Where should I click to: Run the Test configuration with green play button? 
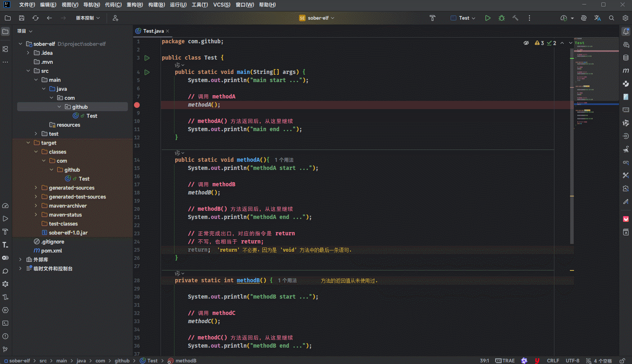point(487,18)
